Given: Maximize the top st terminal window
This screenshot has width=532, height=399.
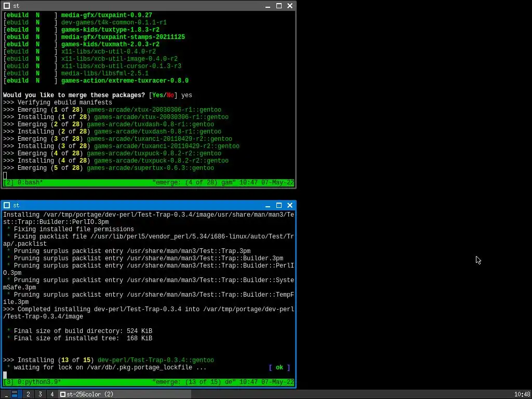Looking at the screenshot, I should pyautogui.click(x=279, y=6).
